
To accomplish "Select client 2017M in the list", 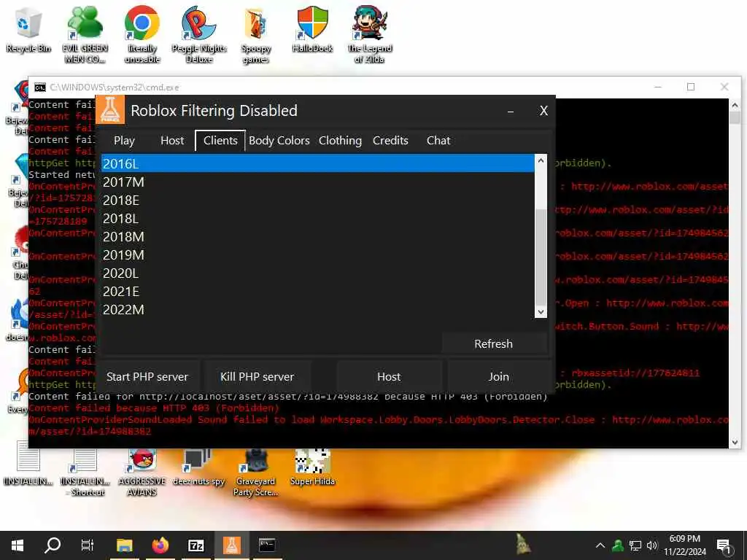I will pos(317,182).
